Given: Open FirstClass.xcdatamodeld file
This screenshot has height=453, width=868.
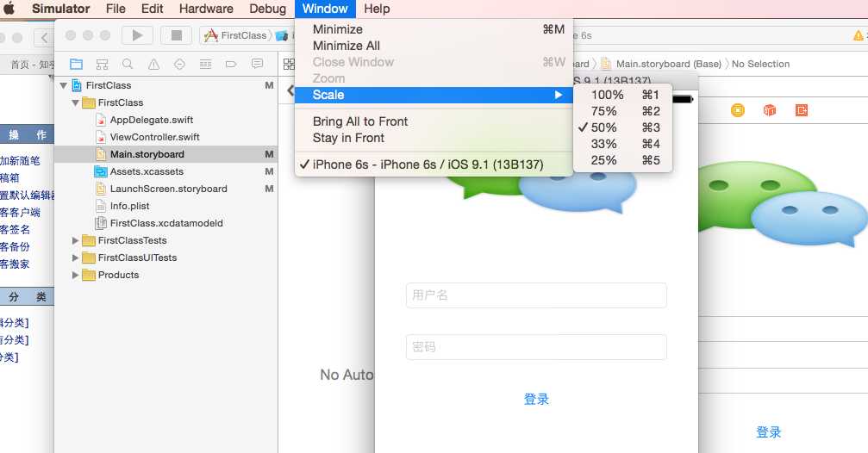Looking at the screenshot, I should (x=166, y=223).
